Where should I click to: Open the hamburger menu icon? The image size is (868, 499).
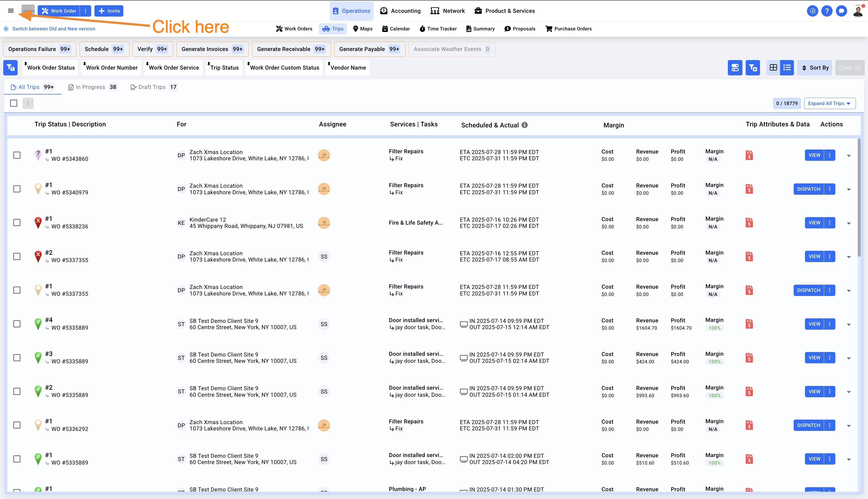click(x=11, y=11)
